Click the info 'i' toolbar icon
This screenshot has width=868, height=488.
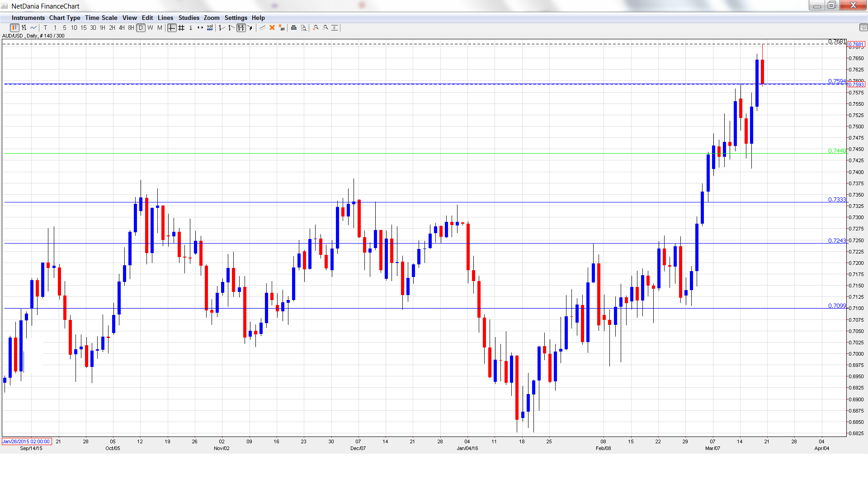tap(191, 28)
